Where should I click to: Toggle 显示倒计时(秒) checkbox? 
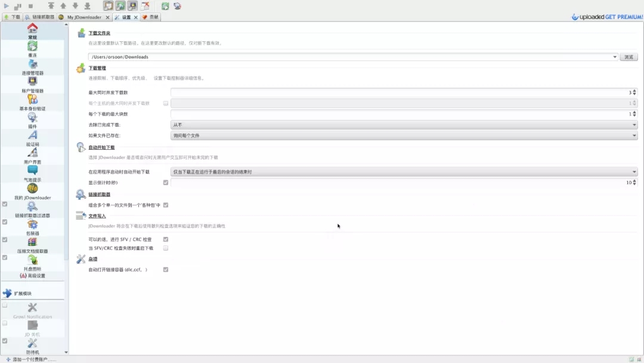(166, 183)
